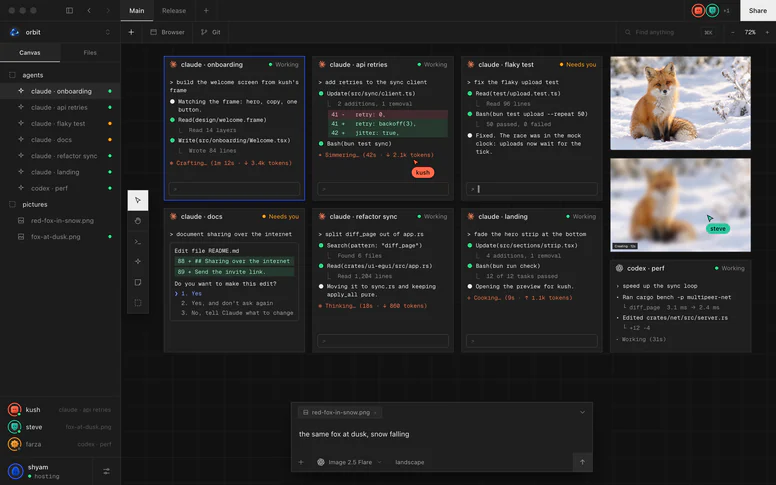776x485 pixels.
Task: Click the 72% zoom level
Action: pyautogui.click(x=750, y=32)
